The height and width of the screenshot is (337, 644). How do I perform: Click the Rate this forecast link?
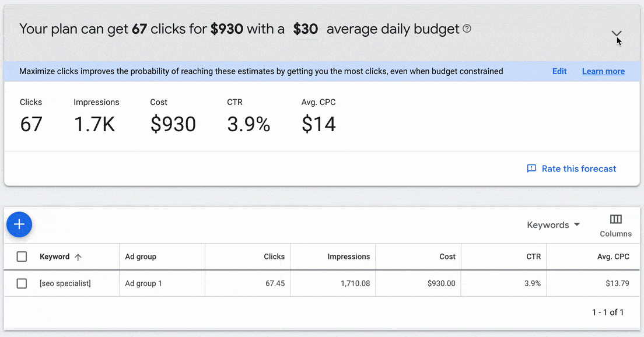(x=579, y=169)
